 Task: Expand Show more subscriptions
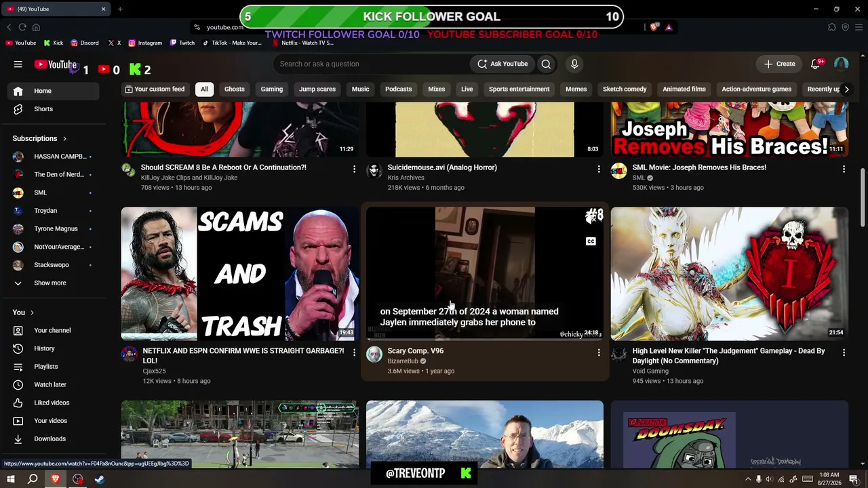[50, 283]
